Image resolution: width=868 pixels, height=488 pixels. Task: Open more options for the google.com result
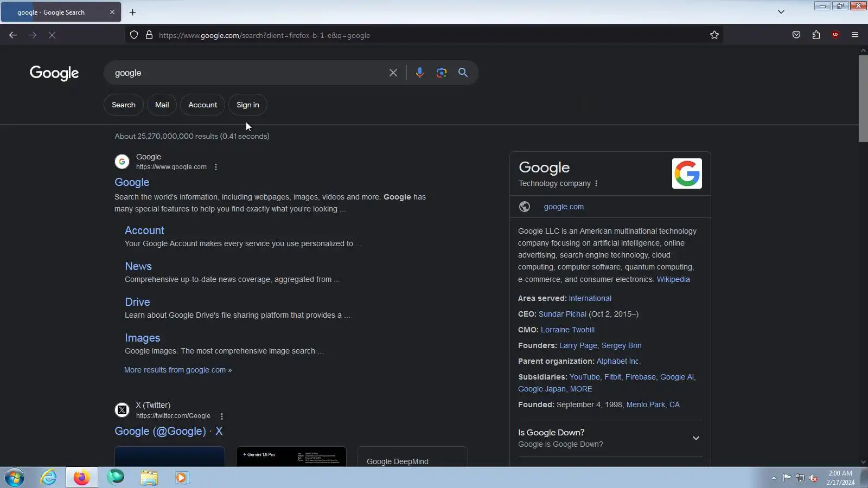(x=216, y=167)
